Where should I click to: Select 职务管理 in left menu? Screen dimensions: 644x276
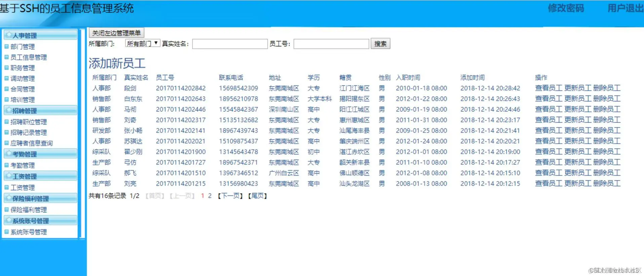23,68
